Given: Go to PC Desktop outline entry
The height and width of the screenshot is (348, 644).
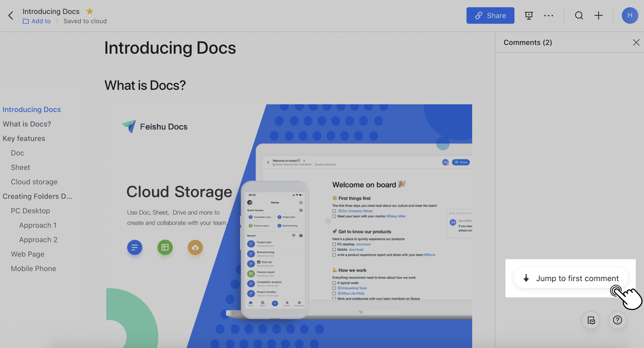Looking at the screenshot, I should tap(30, 211).
